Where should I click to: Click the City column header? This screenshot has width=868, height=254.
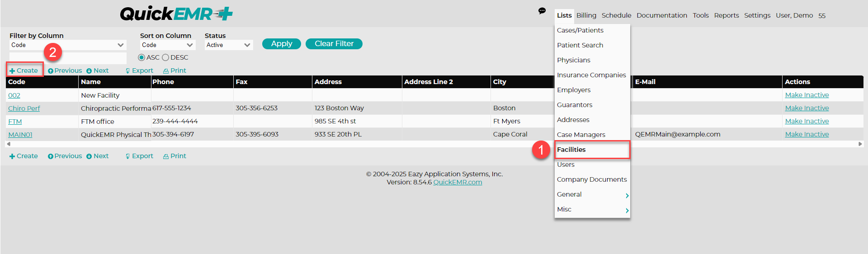point(523,82)
